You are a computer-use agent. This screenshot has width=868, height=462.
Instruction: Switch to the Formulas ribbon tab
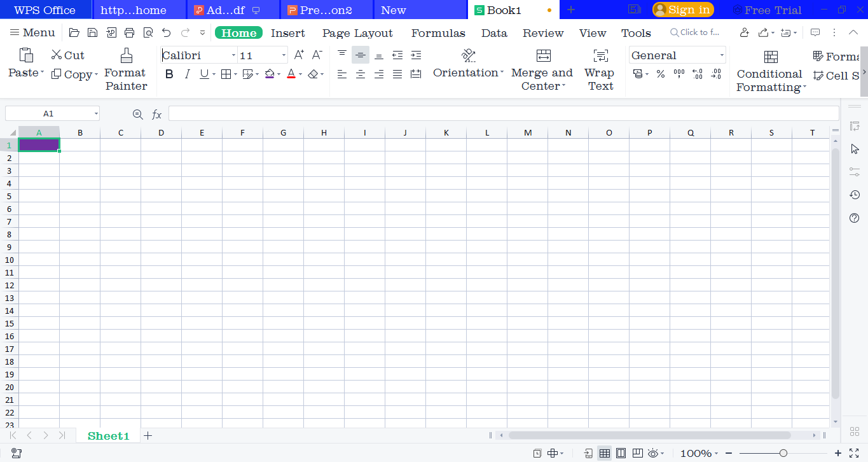(x=438, y=32)
